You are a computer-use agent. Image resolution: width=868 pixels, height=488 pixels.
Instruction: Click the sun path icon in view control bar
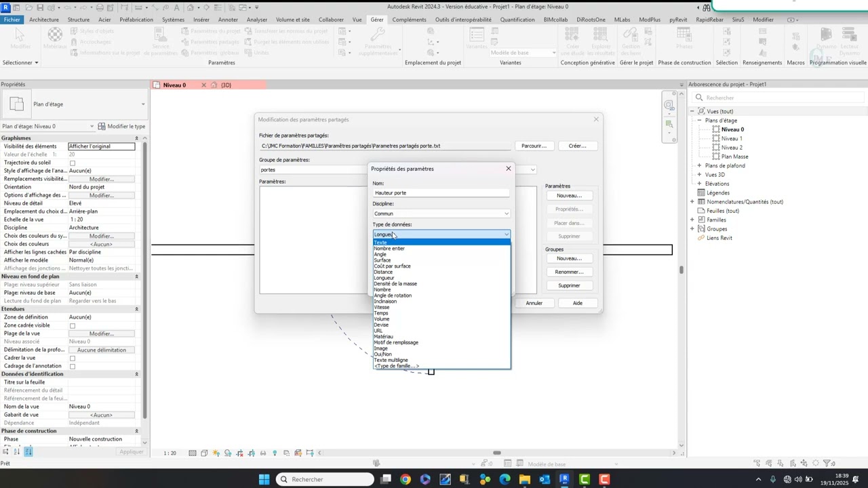pyautogui.click(x=216, y=453)
